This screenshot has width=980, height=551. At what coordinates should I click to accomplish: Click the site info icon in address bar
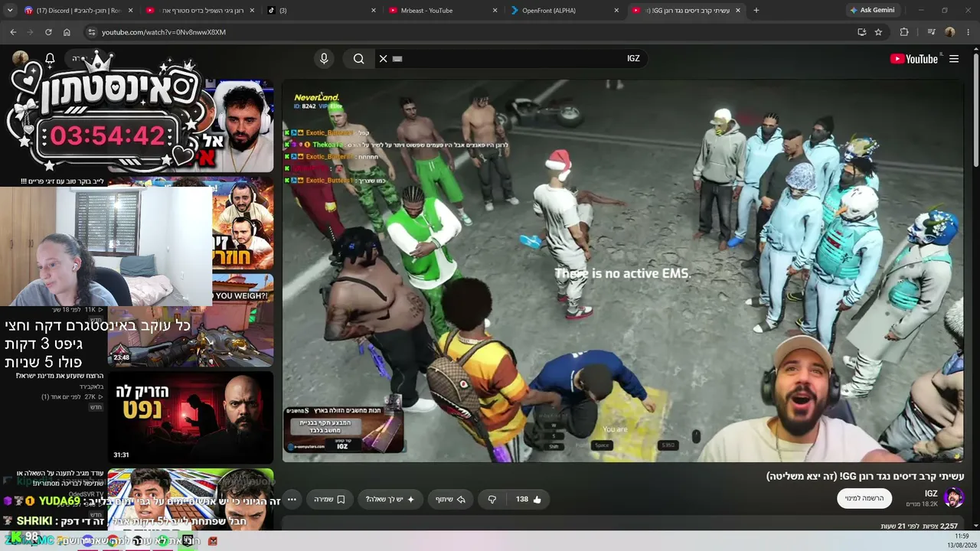click(x=92, y=32)
